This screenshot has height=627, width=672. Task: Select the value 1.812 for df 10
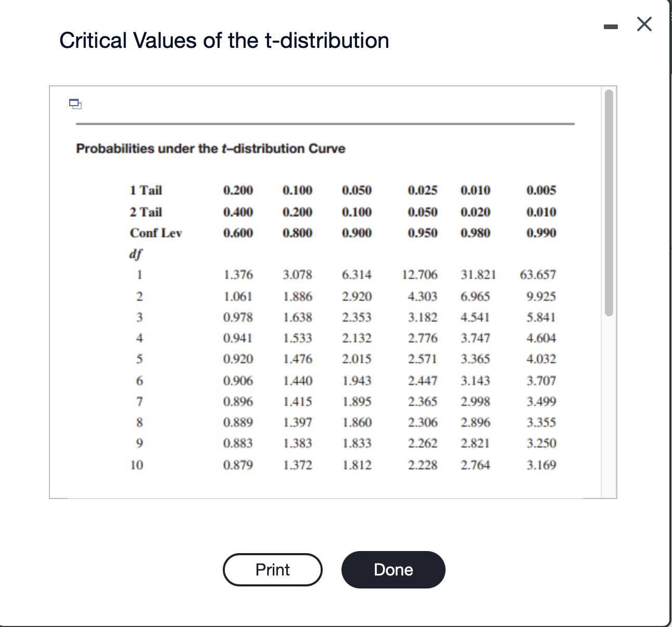(357, 465)
